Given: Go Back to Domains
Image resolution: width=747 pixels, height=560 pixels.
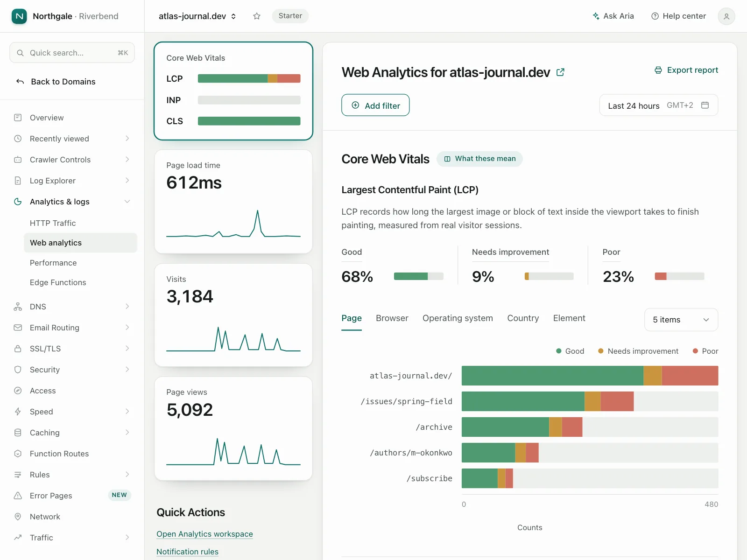Looking at the screenshot, I should (56, 82).
